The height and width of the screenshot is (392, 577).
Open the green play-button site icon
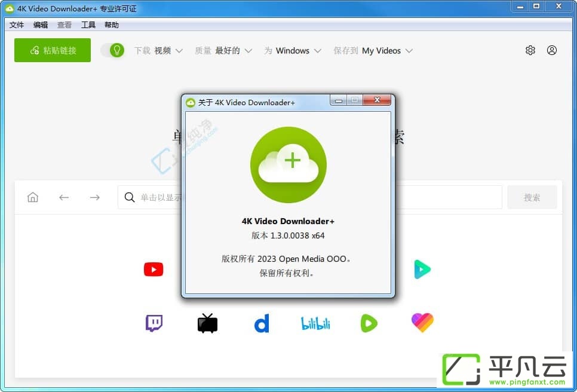[x=369, y=323]
